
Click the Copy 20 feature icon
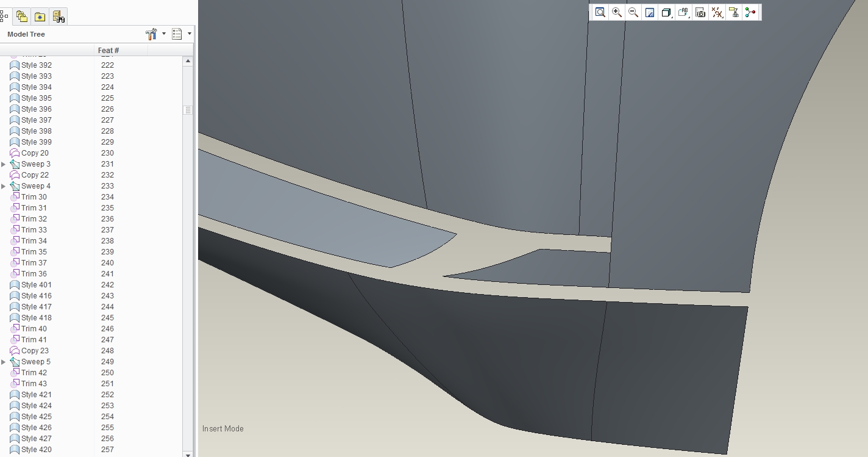click(15, 153)
